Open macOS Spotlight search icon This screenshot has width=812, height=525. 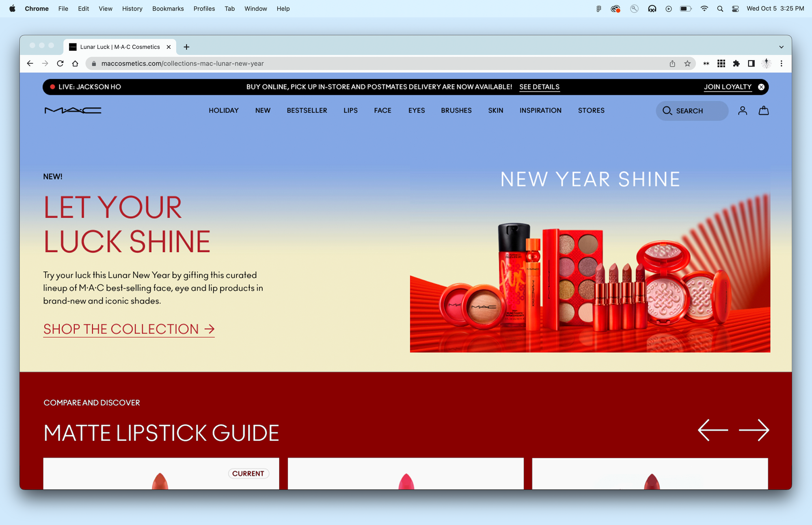pos(720,9)
